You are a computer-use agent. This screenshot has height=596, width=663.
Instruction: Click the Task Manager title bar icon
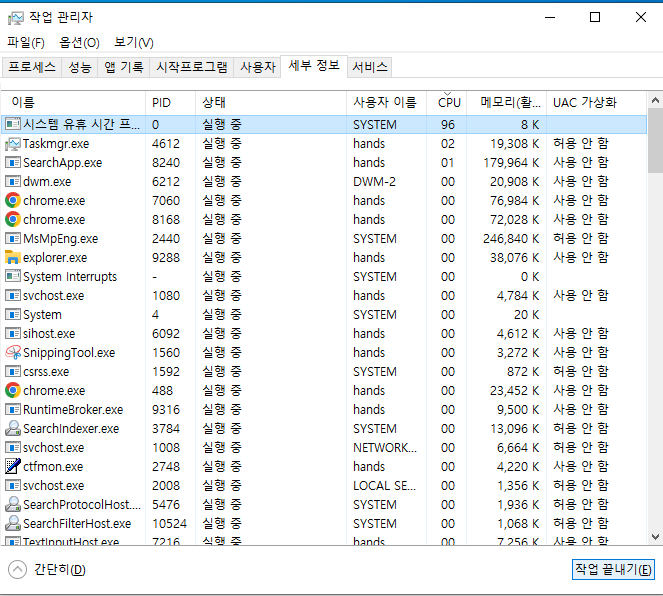pos(16,18)
